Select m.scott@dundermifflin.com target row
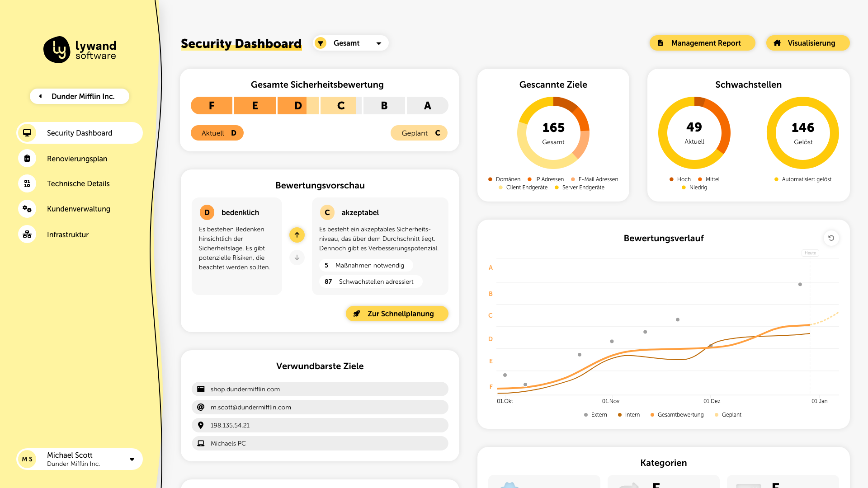This screenshot has height=488, width=868. tap(320, 407)
